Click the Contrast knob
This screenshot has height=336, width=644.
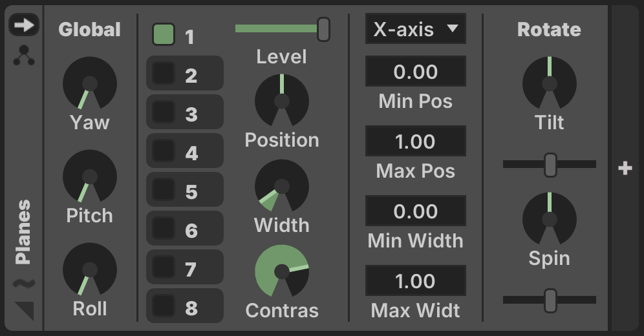tap(282, 271)
